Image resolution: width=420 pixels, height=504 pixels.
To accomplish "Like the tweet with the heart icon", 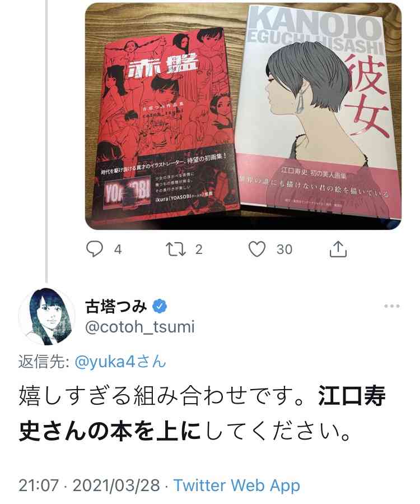I will tap(257, 249).
